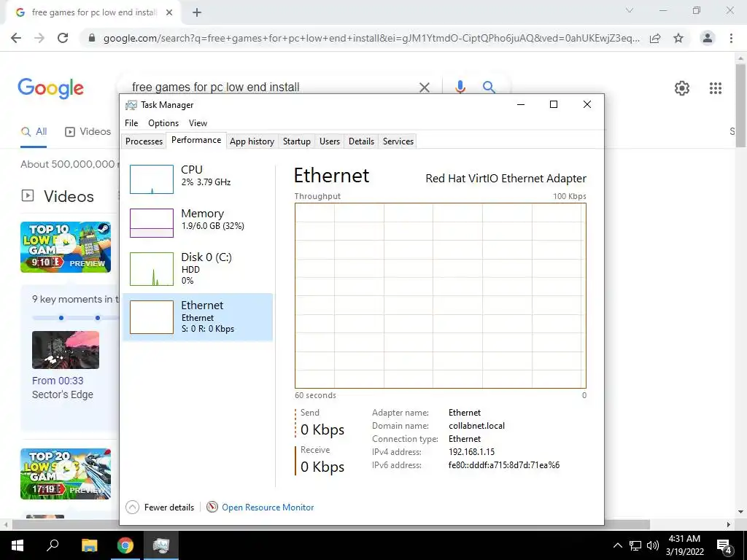Select the Performance tab

pyautogui.click(x=196, y=141)
